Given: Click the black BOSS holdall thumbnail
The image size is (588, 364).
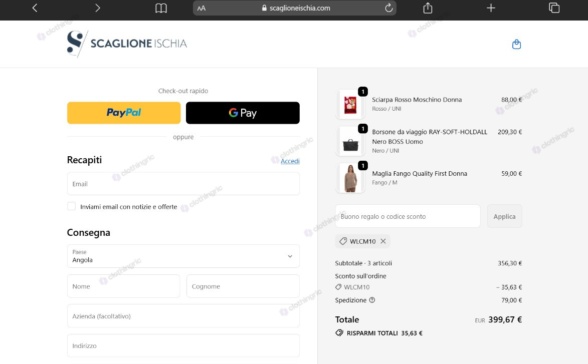Looking at the screenshot, I should point(350,141).
